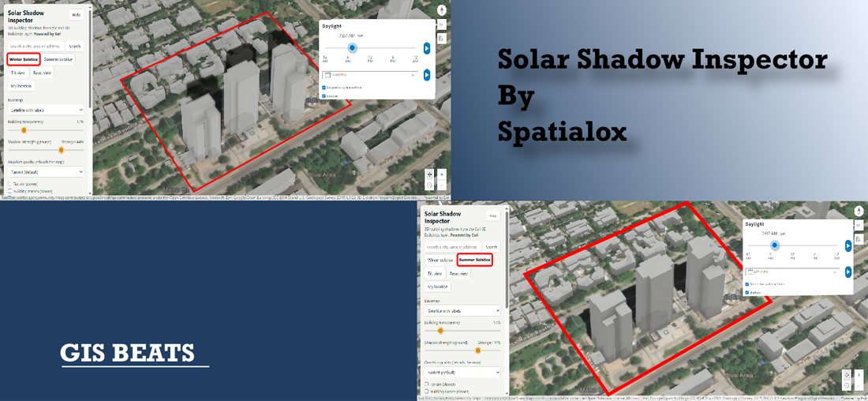This screenshot has height=401, width=868.
Task: Click Building transparency slider in lower panel
Action: 462,331
